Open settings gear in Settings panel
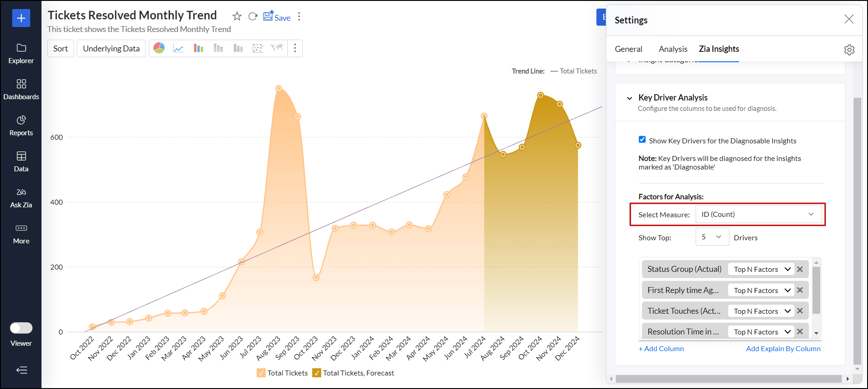 [849, 50]
